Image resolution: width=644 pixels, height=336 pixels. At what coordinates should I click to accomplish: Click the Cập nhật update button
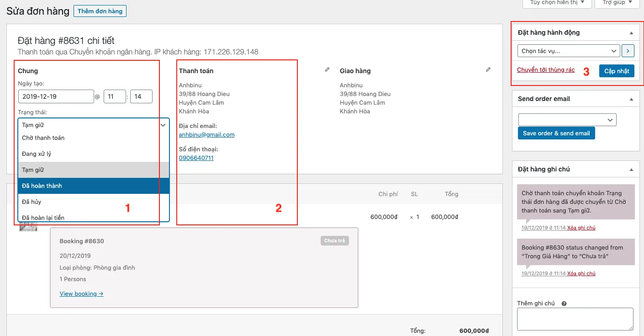[617, 71]
